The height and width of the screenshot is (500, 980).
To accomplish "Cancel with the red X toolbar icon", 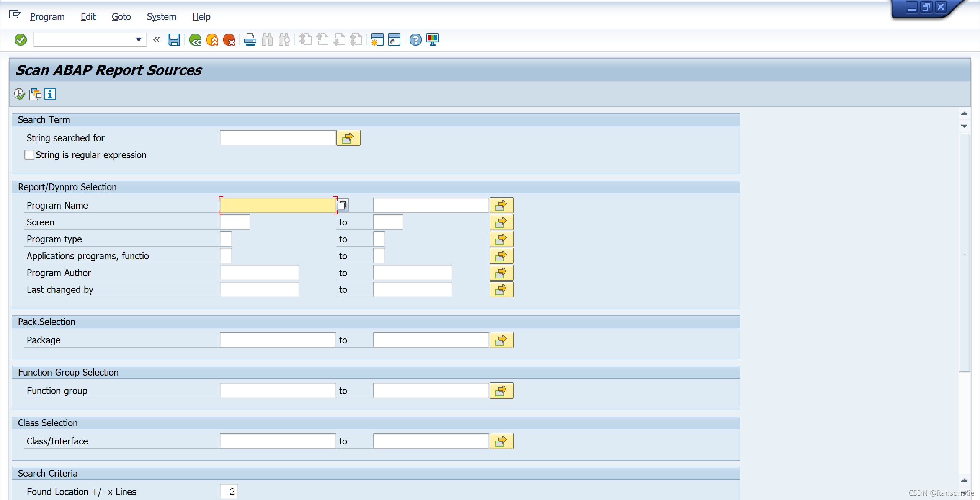I will click(230, 40).
